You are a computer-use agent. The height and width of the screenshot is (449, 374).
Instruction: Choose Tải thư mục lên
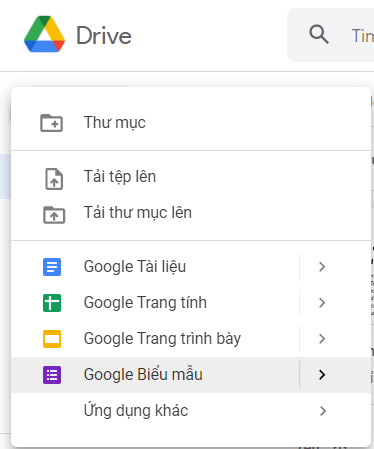191,213
